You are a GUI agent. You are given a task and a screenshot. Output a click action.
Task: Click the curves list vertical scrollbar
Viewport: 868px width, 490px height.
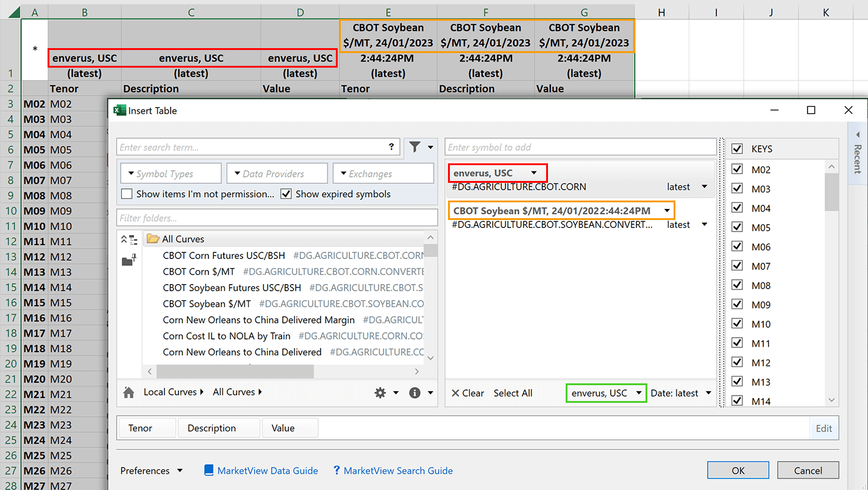431,251
